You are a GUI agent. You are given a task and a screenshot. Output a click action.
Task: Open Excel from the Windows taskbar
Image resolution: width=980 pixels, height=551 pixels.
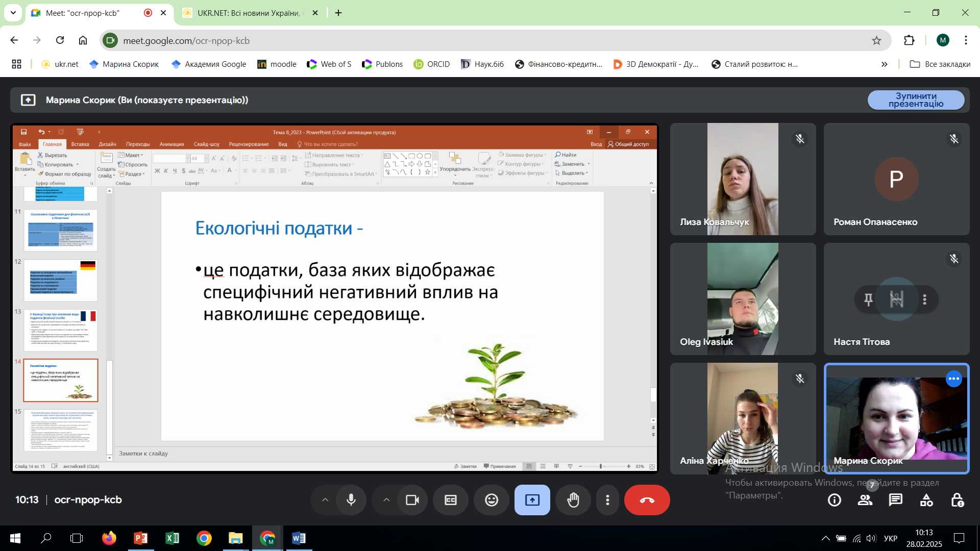tap(172, 538)
